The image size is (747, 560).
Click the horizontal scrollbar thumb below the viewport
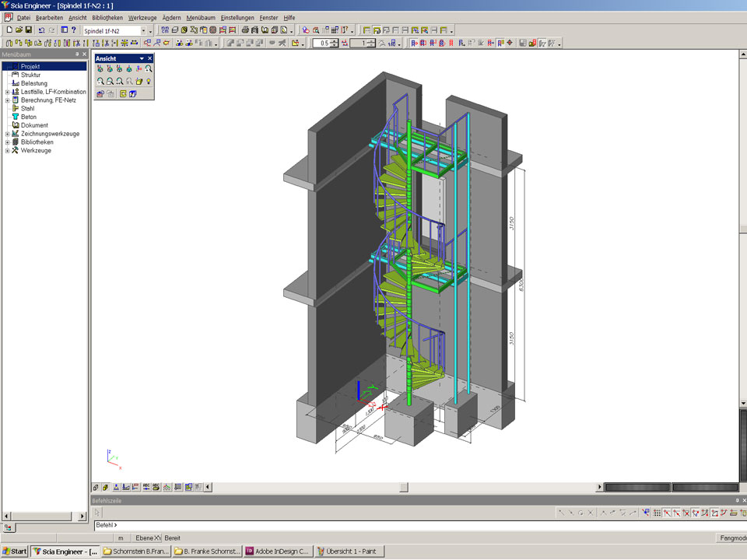coord(404,488)
